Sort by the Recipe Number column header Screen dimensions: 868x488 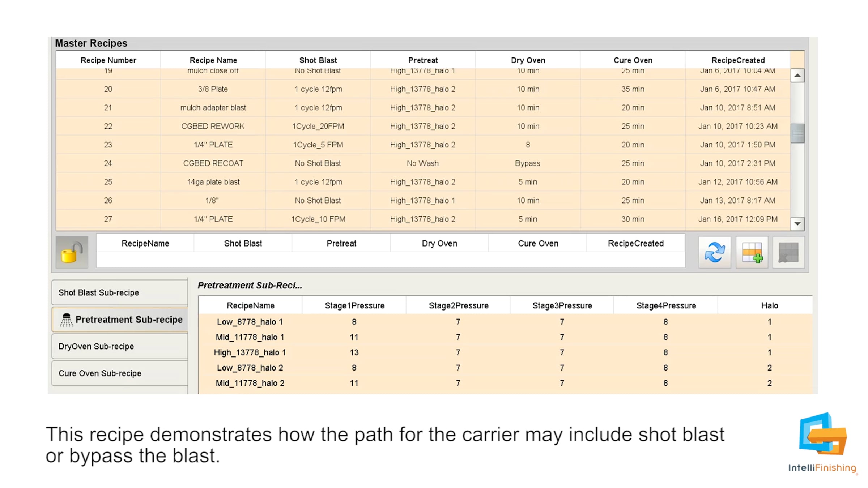(x=108, y=60)
